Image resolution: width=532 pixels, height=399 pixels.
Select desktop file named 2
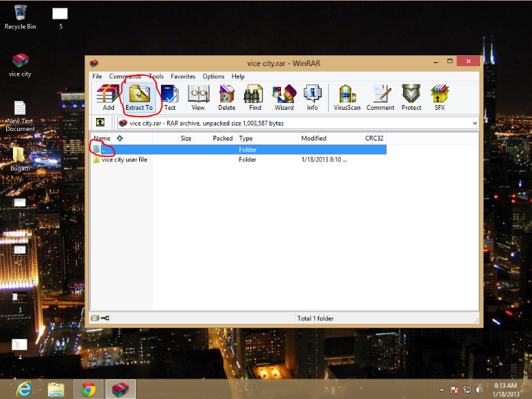tap(20, 255)
